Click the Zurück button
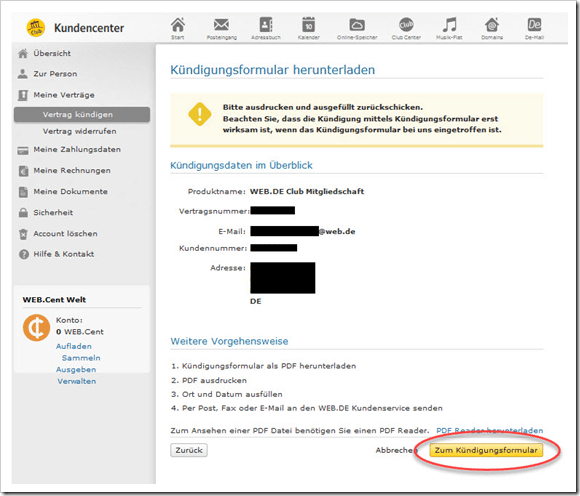The image size is (580, 496). pyautogui.click(x=189, y=450)
